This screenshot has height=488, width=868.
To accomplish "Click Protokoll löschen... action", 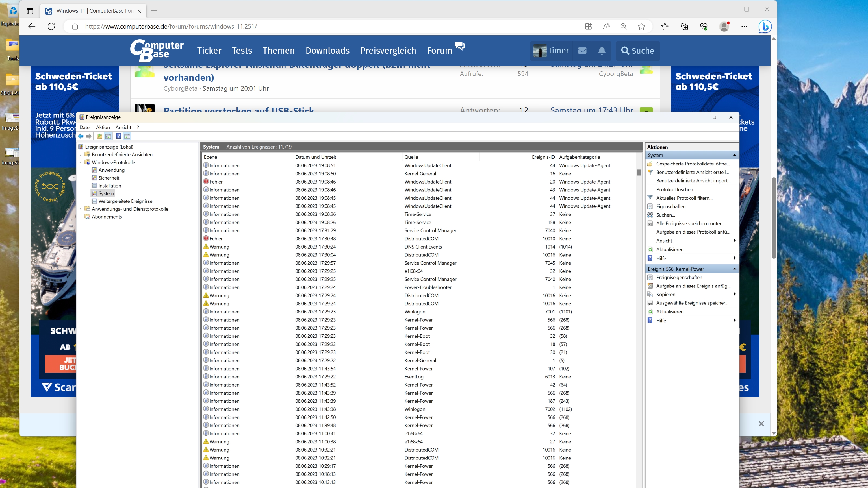I will pos(676,189).
